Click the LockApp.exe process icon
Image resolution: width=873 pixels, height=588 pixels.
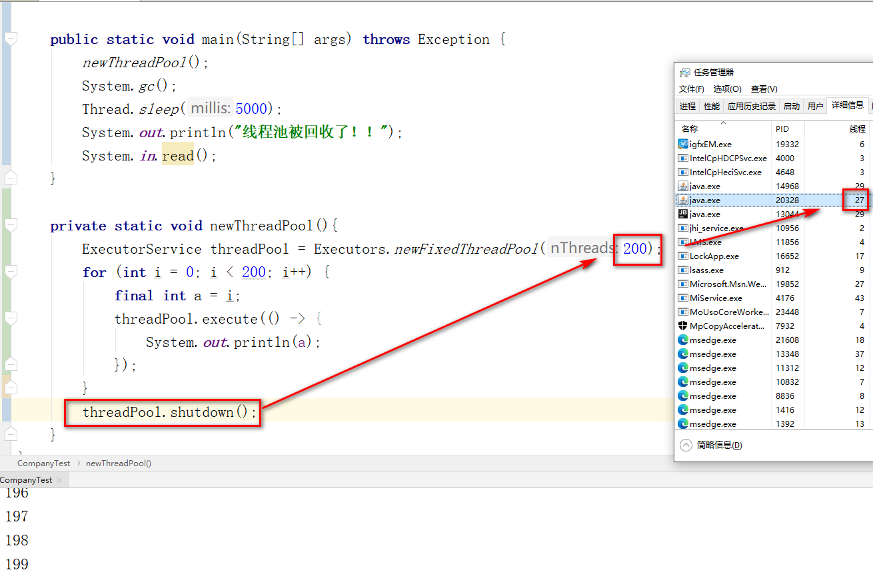(x=682, y=256)
